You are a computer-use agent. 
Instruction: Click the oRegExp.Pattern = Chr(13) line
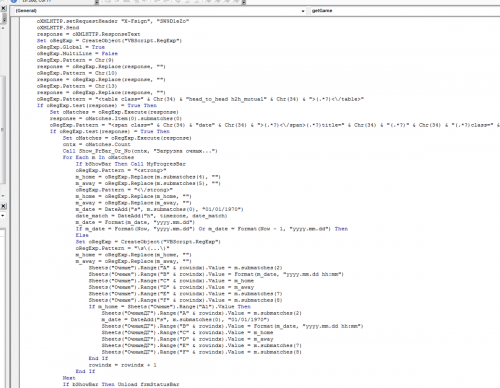77,86
